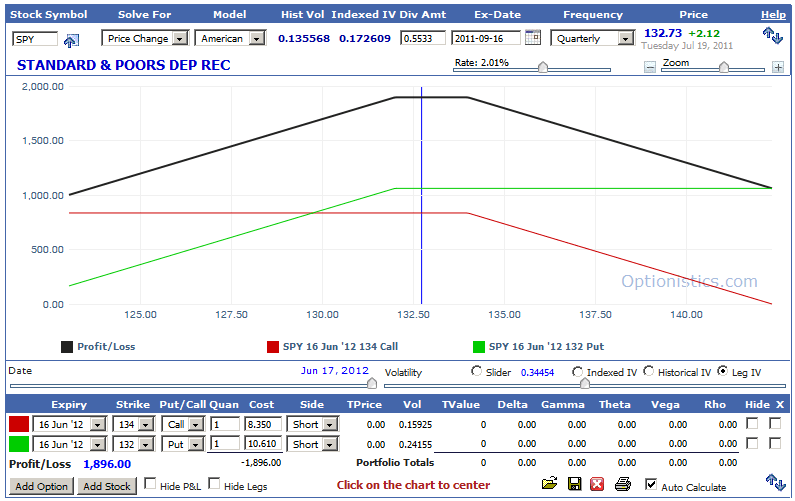
Task: Click the recalculate arrows icon at bottom right
Action: 774,482
